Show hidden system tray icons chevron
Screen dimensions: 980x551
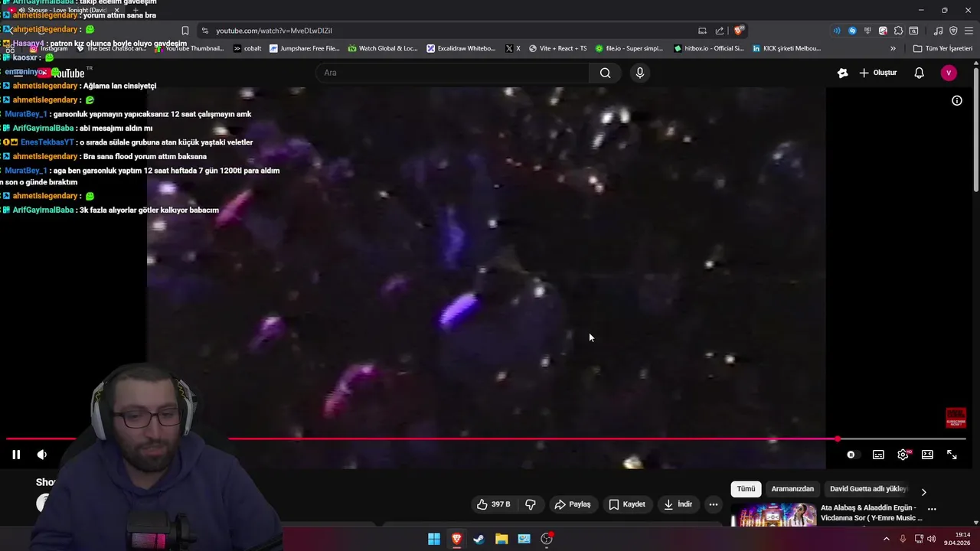point(887,539)
